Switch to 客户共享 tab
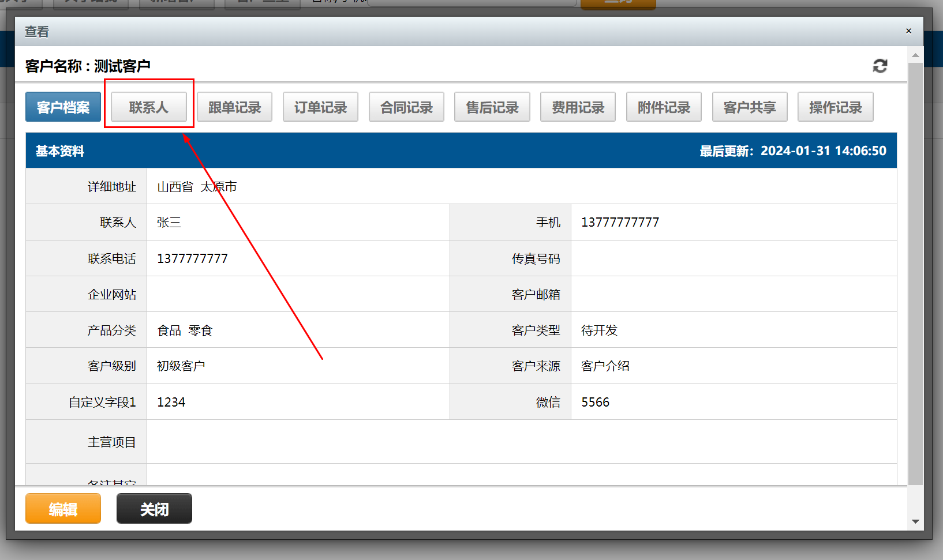This screenshot has height=560, width=943. click(750, 107)
